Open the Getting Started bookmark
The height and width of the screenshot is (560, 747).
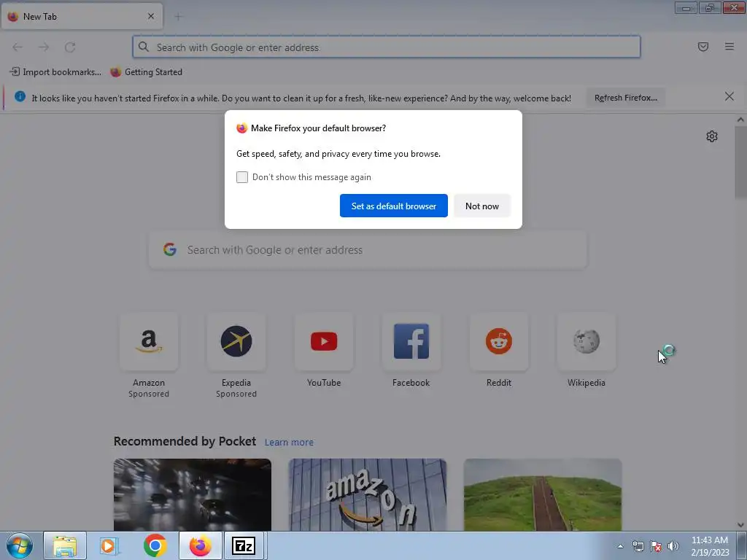146,72
